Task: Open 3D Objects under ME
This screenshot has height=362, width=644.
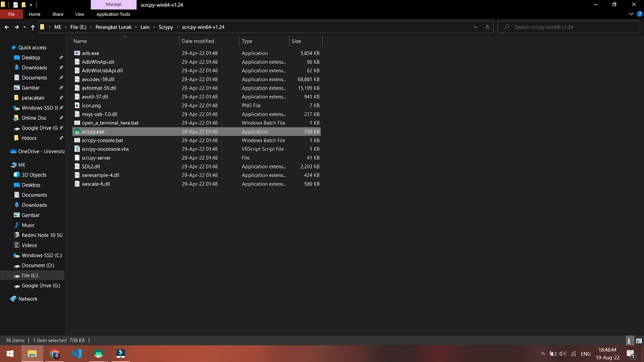Action: tap(34, 175)
